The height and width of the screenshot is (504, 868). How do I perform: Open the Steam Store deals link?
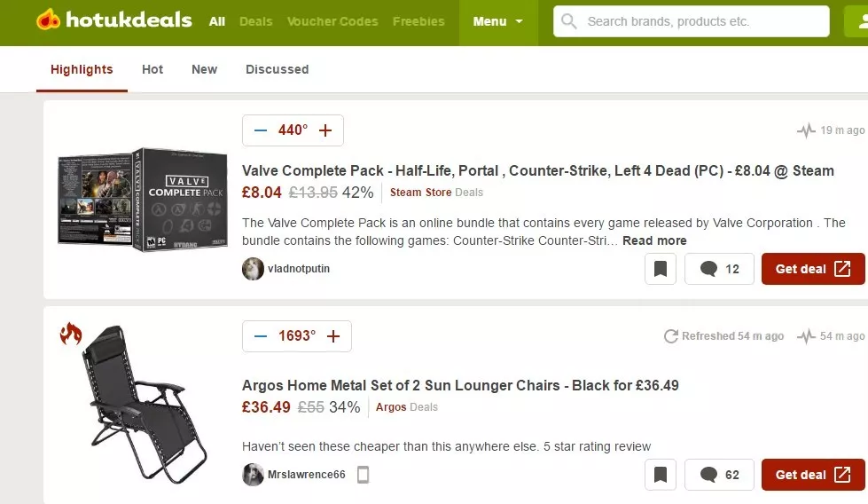coord(420,193)
